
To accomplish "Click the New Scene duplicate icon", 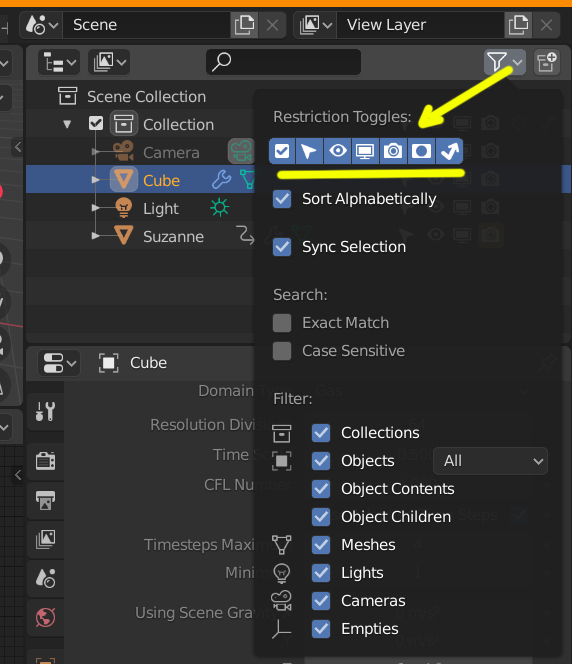I will [244, 25].
